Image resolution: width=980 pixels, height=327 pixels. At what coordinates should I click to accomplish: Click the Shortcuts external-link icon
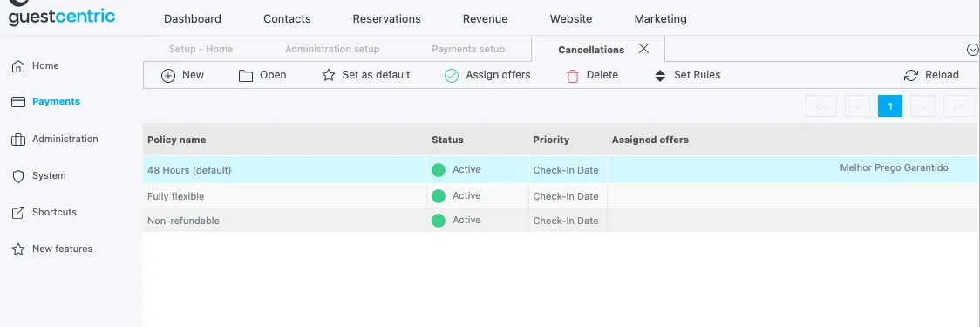19,213
